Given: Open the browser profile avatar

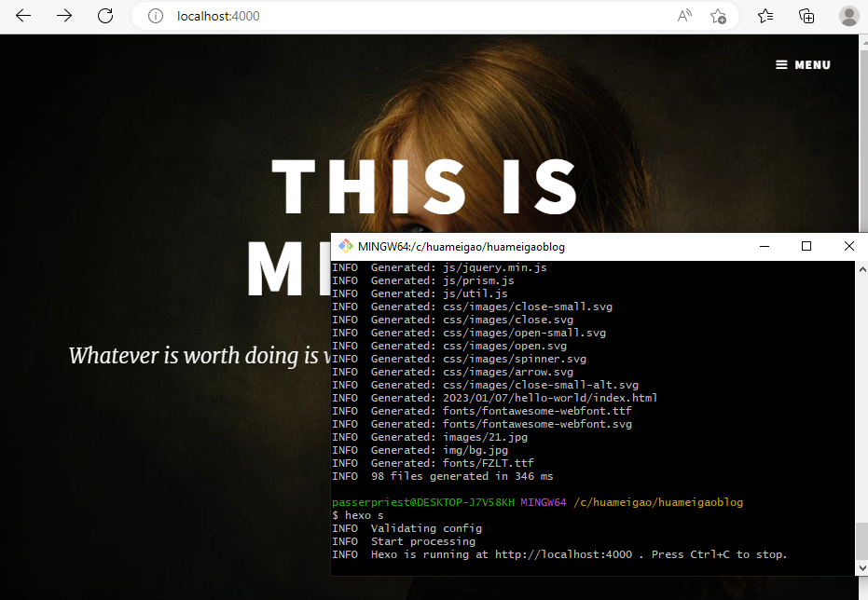Looking at the screenshot, I should (848, 16).
